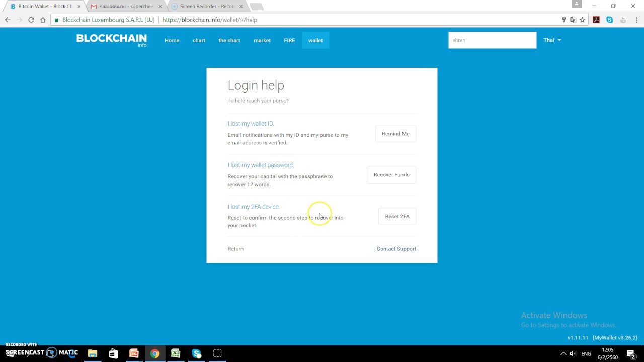
Task: Click 'To help reach your purse?' text
Action: point(258,101)
